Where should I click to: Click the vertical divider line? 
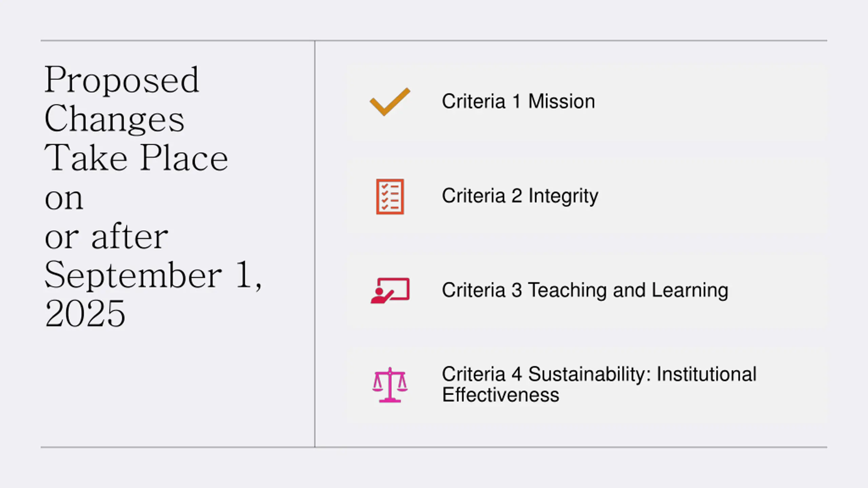pos(315,244)
